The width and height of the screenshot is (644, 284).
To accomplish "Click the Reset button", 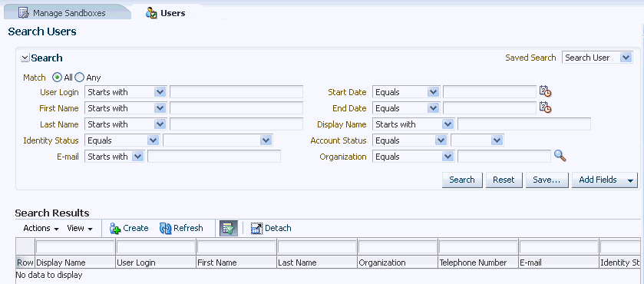I will 504,180.
